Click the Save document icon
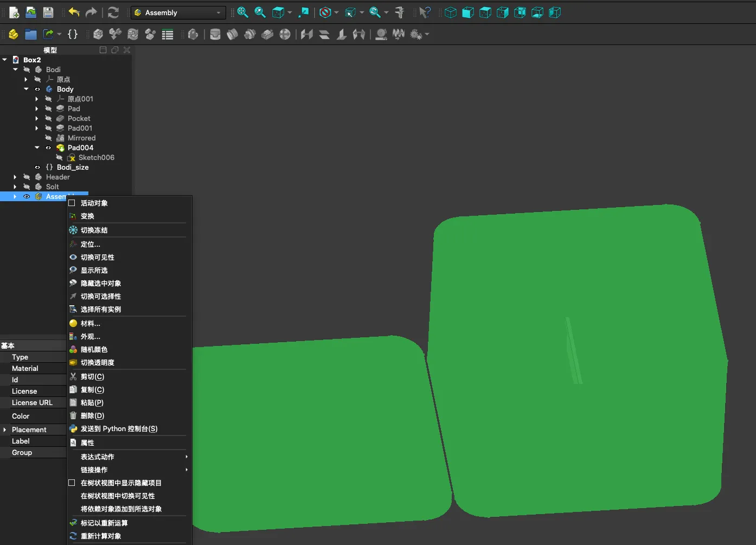756x545 pixels. point(48,12)
